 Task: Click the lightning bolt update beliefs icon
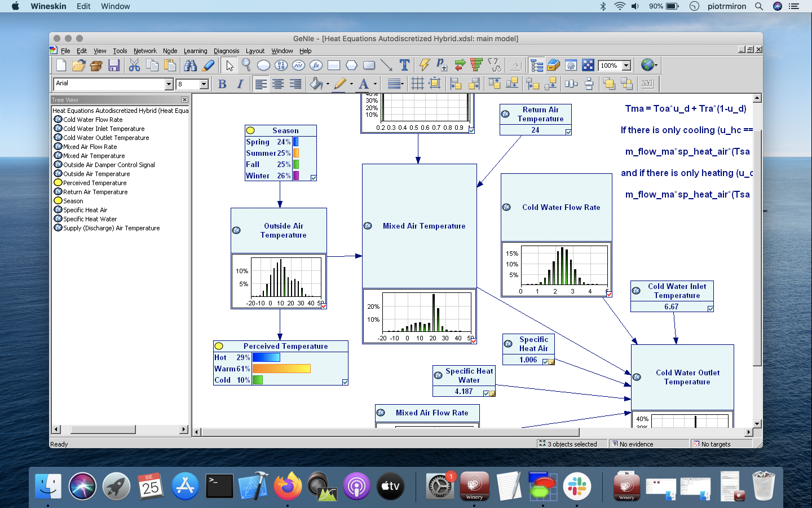click(424, 65)
